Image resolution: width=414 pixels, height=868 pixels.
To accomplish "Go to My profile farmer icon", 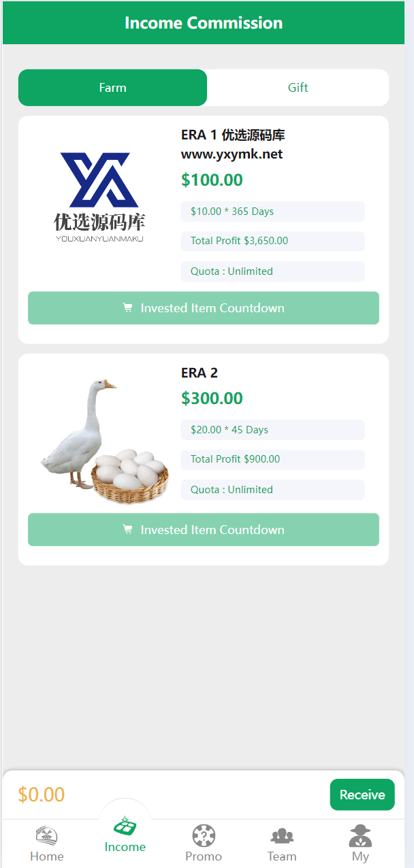I will tap(360, 836).
